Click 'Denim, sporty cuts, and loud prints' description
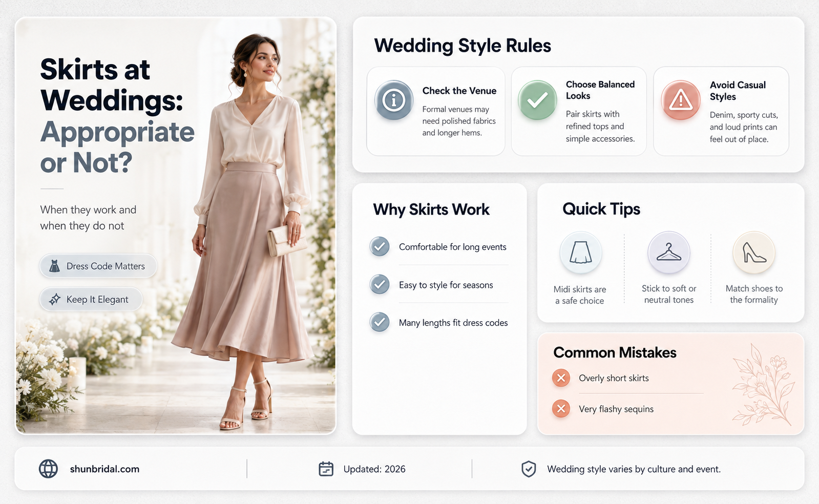The image size is (819, 504). coord(744,127)
